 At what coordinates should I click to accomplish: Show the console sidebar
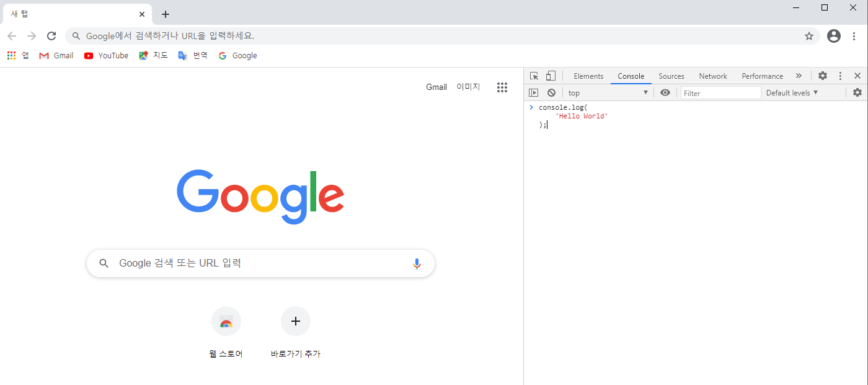(x=533, y=93)
